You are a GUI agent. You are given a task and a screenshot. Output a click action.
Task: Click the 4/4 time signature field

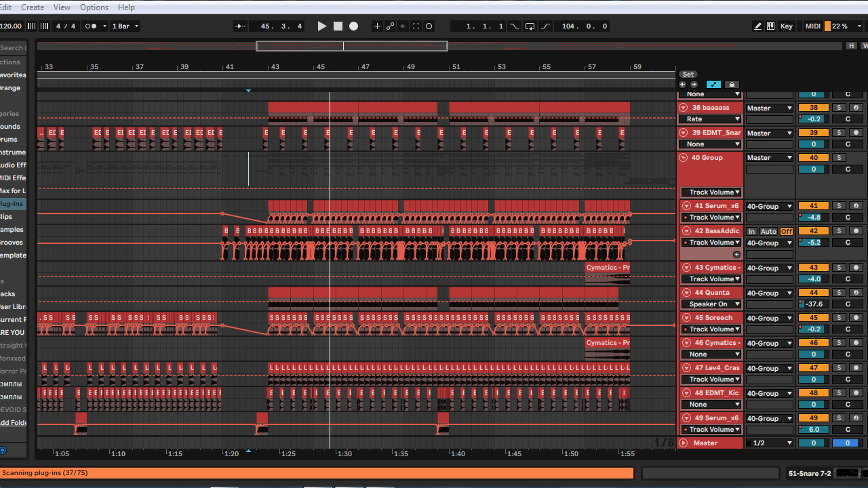click(x=66, y=26)
